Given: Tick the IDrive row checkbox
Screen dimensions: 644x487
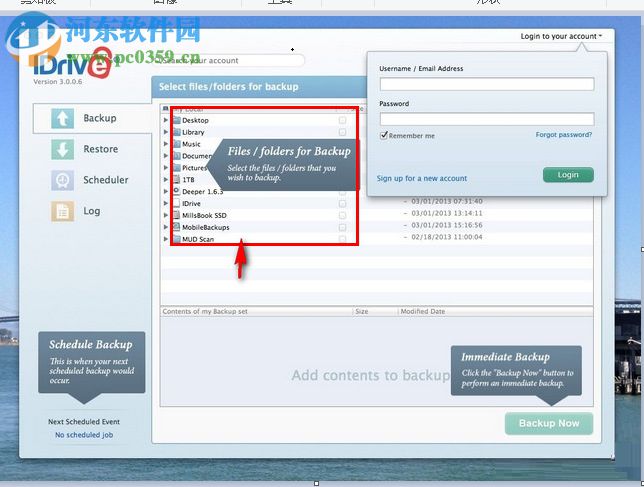Looking at the screenshot, I should point(342,204).
